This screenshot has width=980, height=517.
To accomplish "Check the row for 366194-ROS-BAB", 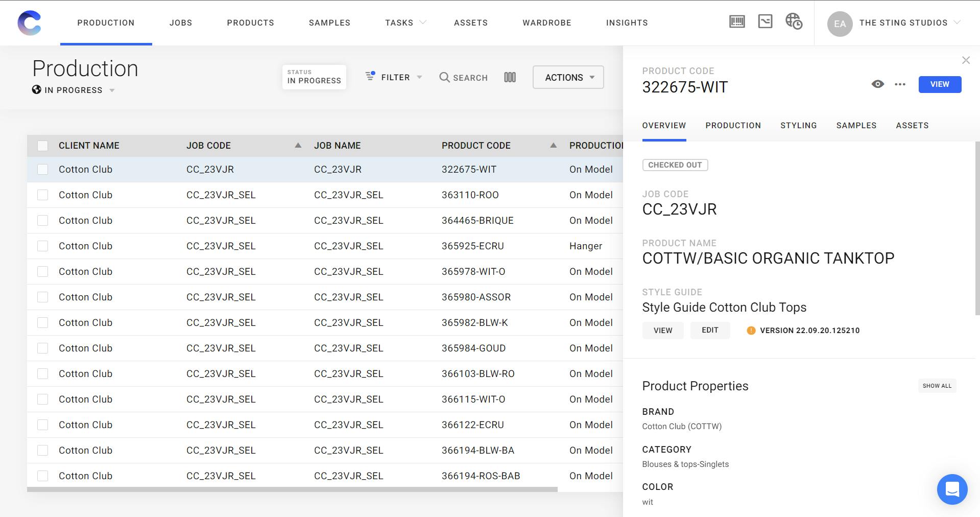I will point(43,476).
